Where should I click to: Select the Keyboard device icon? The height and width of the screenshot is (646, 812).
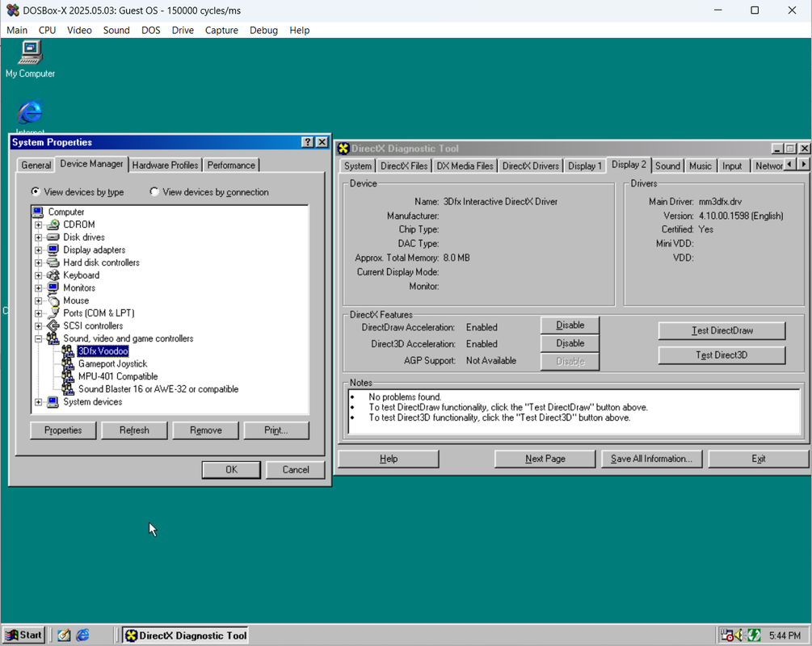coord(53,275)
